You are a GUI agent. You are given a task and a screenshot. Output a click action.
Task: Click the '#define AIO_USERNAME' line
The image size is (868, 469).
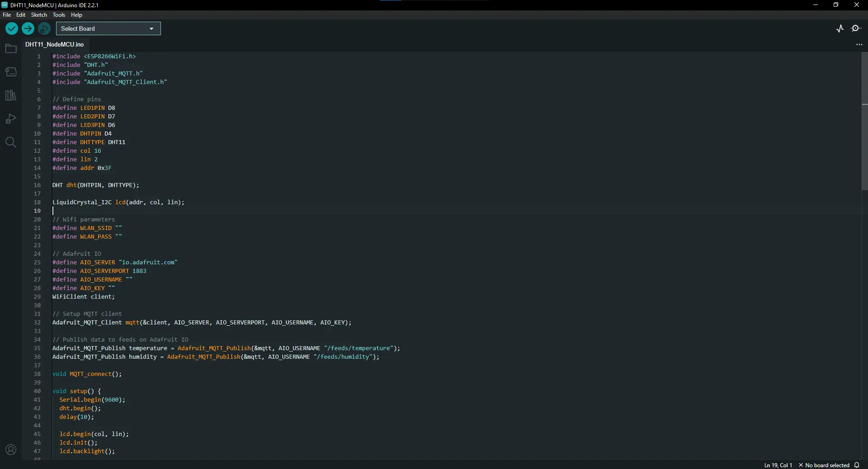pyautogui.click(x=92, y=280)
